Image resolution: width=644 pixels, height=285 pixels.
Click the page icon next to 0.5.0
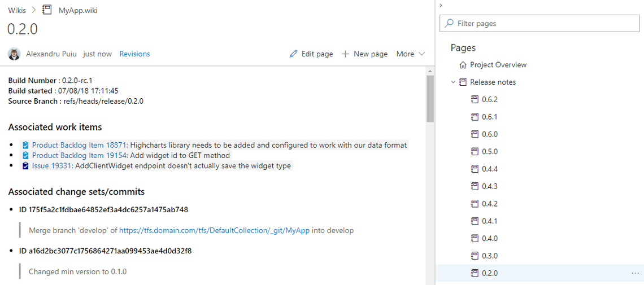(x=475, y=151)
